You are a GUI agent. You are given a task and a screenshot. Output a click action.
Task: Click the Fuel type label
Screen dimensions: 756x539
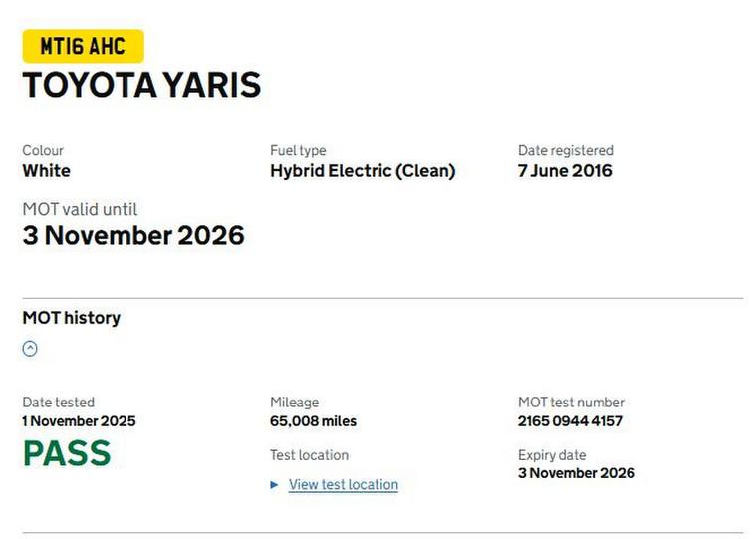pos(298,151)
